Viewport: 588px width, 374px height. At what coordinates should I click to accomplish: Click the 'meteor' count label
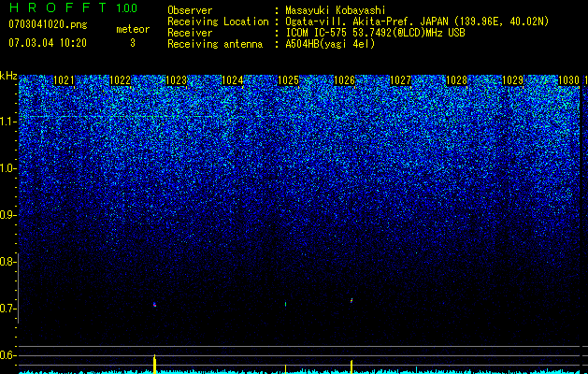pos(133,29)
